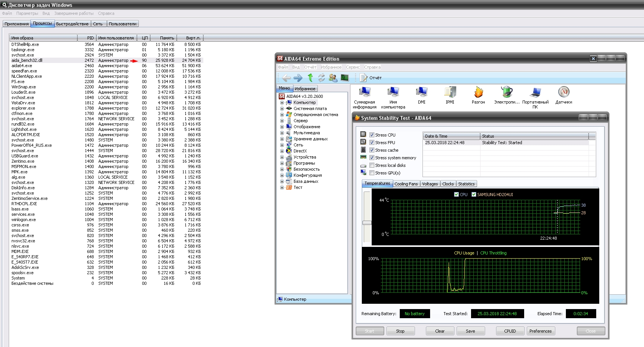Viewport: 644px width, 347px height.
Task: Open the DMI icon
Action: [x=421, y=92]
